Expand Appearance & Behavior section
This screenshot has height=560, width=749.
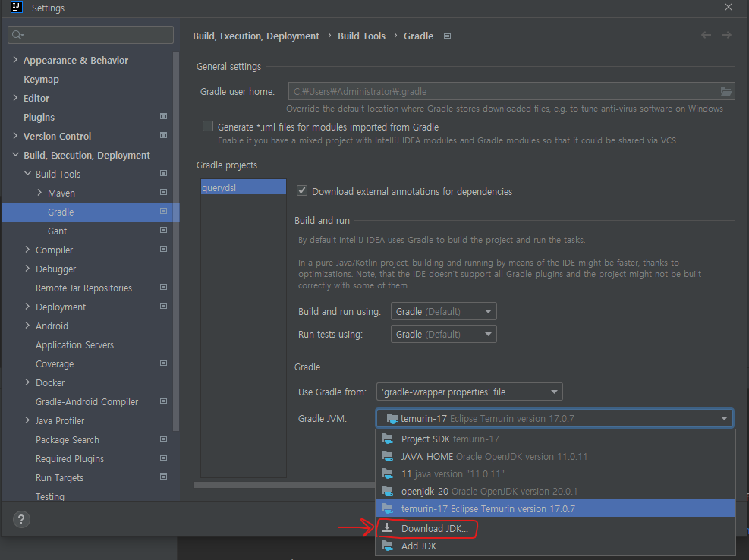pos(15,60)
